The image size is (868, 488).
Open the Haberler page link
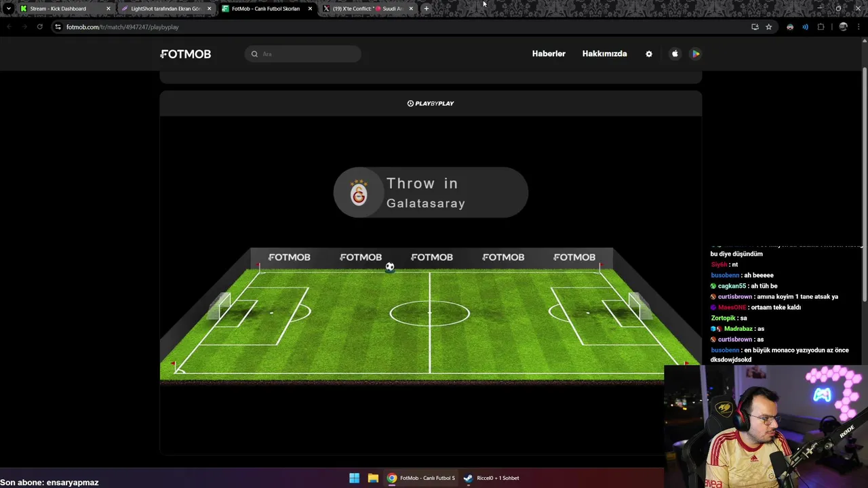coord(549,54)
